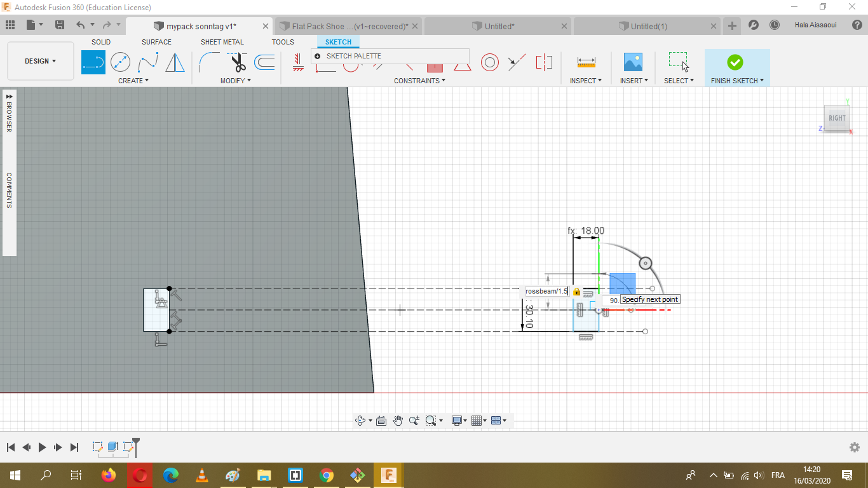Expand the Sketch Palette panel

(318, 56)
